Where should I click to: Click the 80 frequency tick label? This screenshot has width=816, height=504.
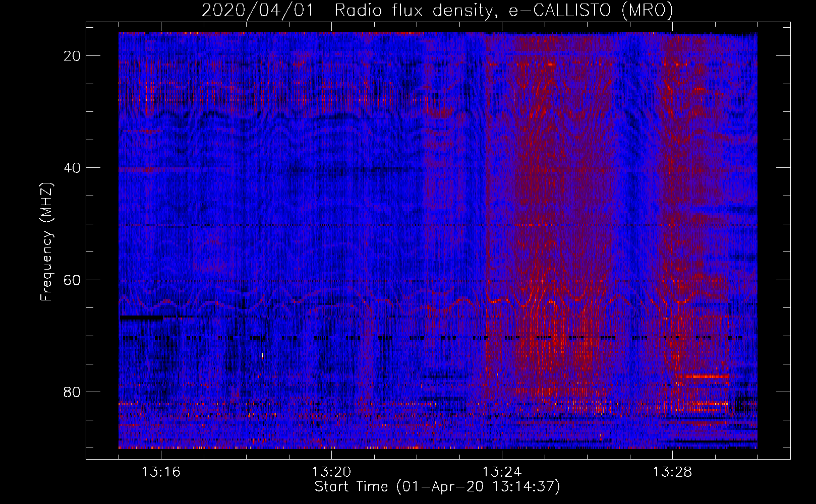pos(72,392)
